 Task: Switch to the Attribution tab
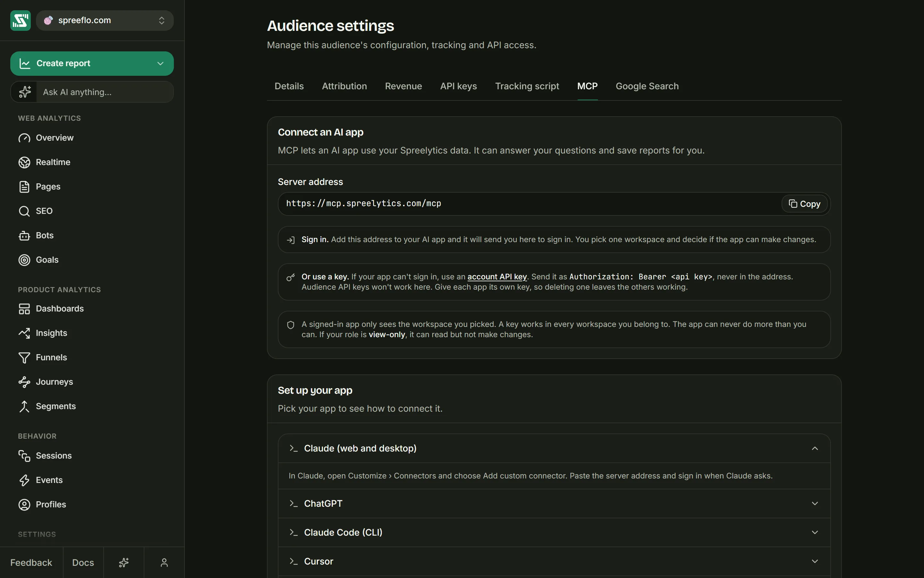coord(344,86)
